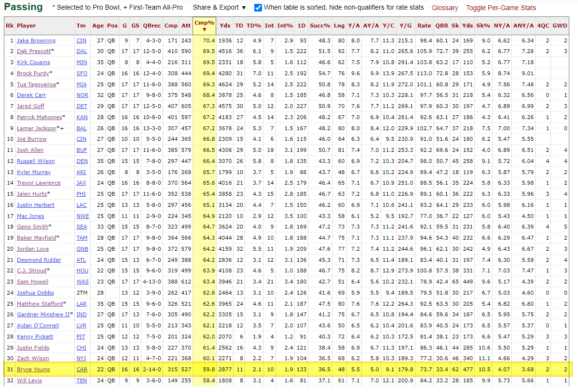Open the TEN team link

pos(82,380)
